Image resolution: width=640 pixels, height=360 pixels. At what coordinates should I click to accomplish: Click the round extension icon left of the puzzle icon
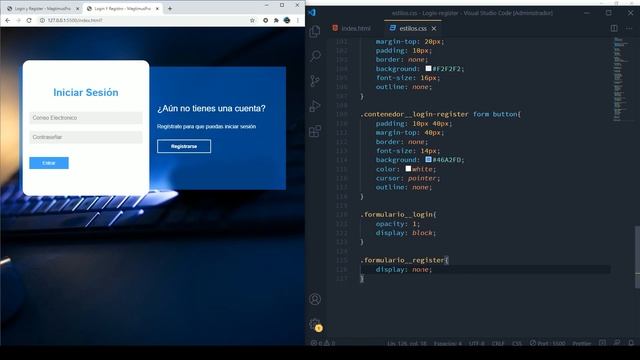[265, 20]
